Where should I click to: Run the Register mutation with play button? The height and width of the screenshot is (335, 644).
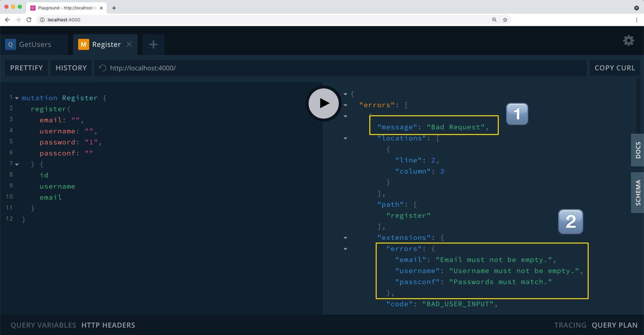pyautogui.click(x=324, y=103)
